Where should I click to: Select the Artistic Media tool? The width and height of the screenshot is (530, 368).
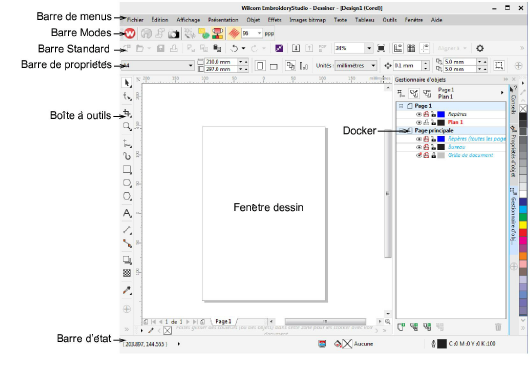(x=127, y=156)
